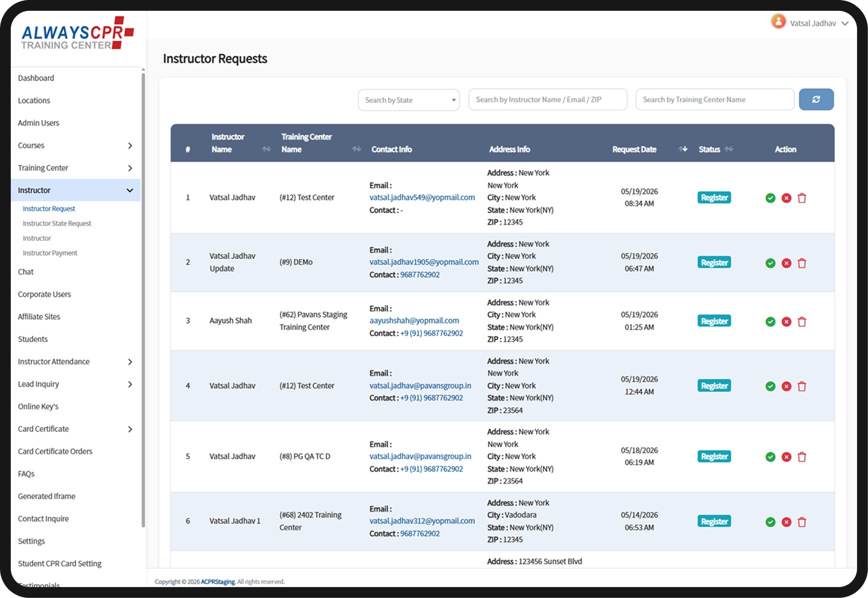Delete the Vatsal Jadhav Update request with trash icon
Image resolution: width=868 pixels, height=598 pixels.
coord(802,263)
